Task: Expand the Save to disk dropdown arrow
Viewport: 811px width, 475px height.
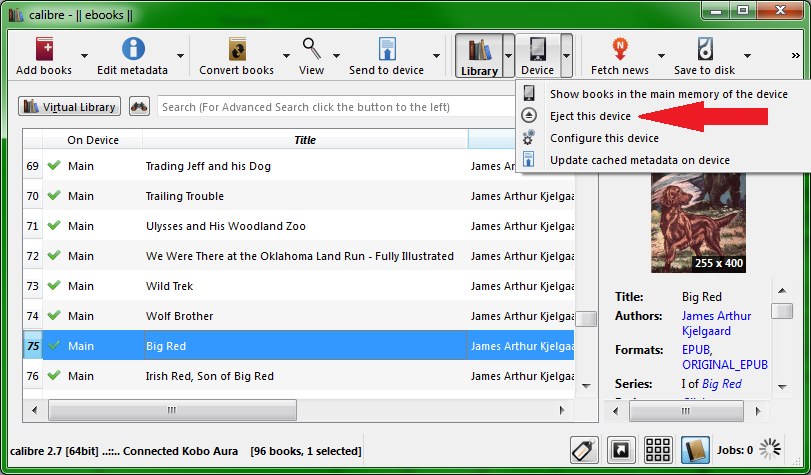Action: [x=750, y=56]
